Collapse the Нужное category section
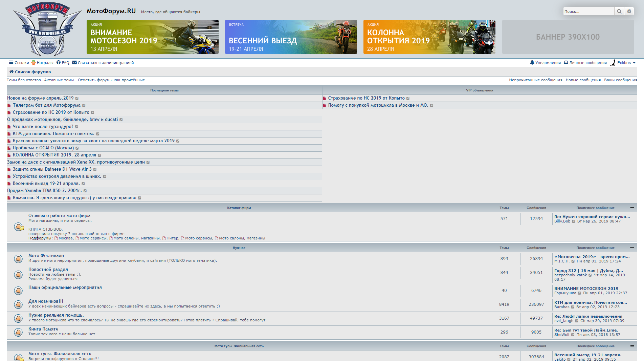Image resolution: width=644 pixels, height=361 pixels. [x=632, y=248]
